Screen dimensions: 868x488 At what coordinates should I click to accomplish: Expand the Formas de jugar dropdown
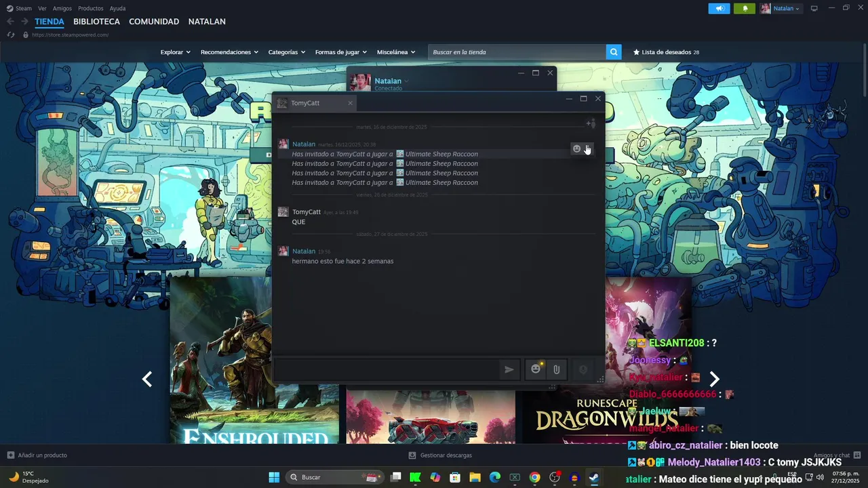pyautogui.click(x=341, y=52)
